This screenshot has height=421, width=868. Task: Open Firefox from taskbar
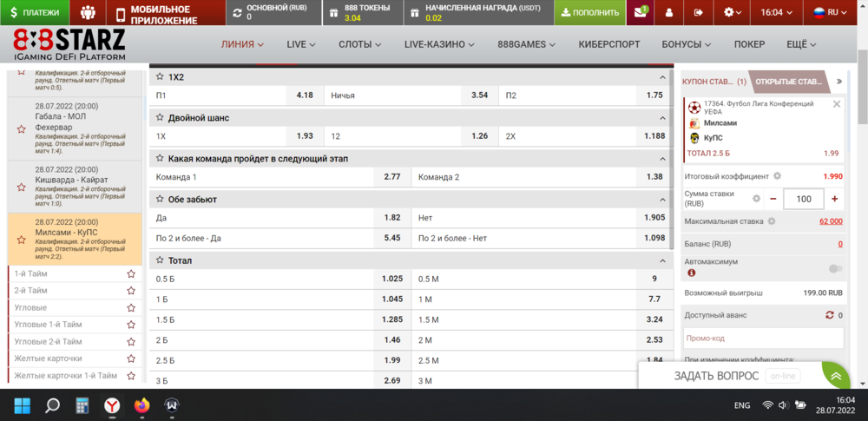142,406
